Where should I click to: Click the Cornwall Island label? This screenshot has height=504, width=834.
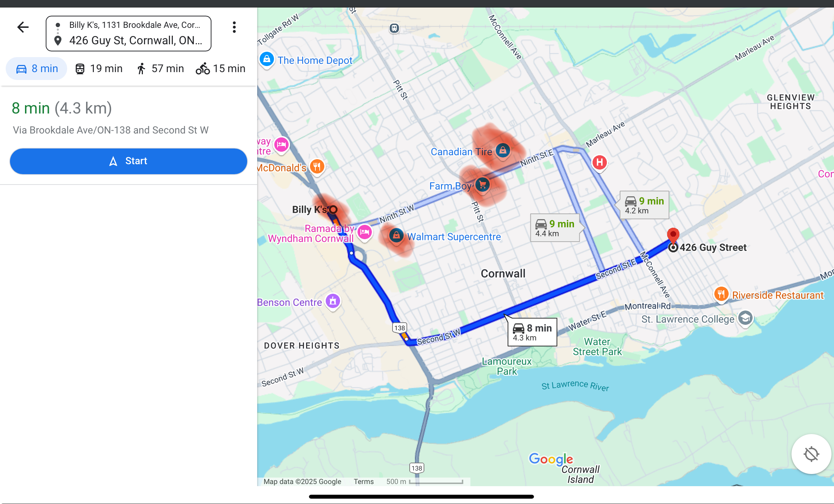(x=580, y=474)
